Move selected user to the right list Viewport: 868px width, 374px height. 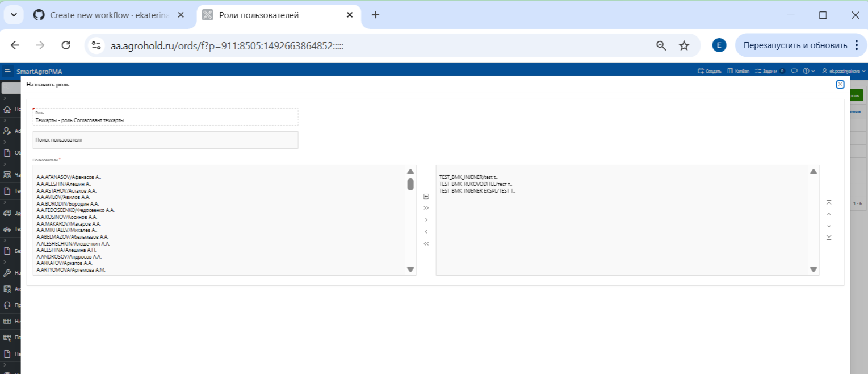[x=426, y=219]
